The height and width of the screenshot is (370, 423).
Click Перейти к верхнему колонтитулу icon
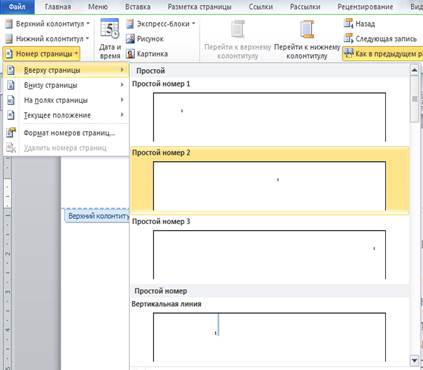(237, 29)
